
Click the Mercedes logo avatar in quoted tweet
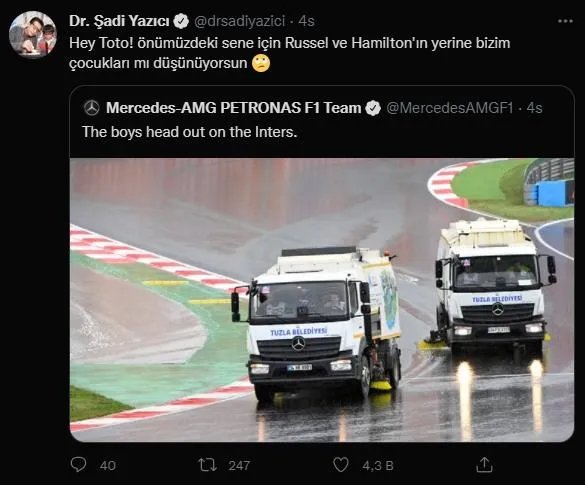point(91,108)
